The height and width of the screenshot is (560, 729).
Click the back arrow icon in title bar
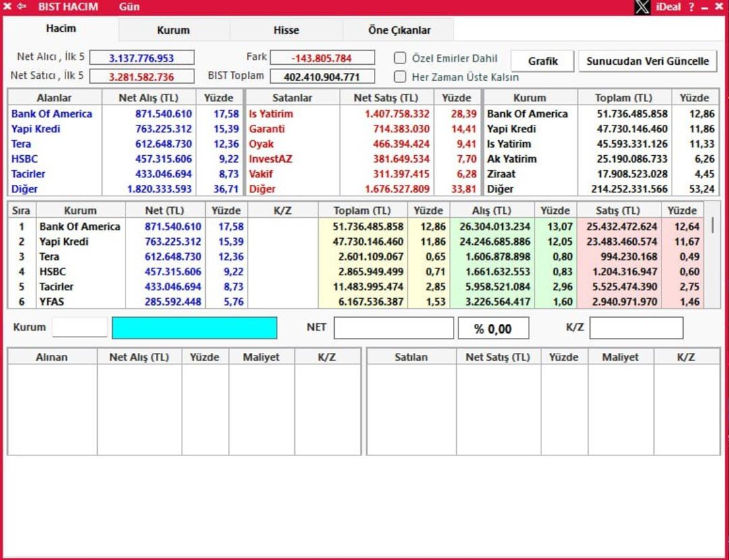22,7
